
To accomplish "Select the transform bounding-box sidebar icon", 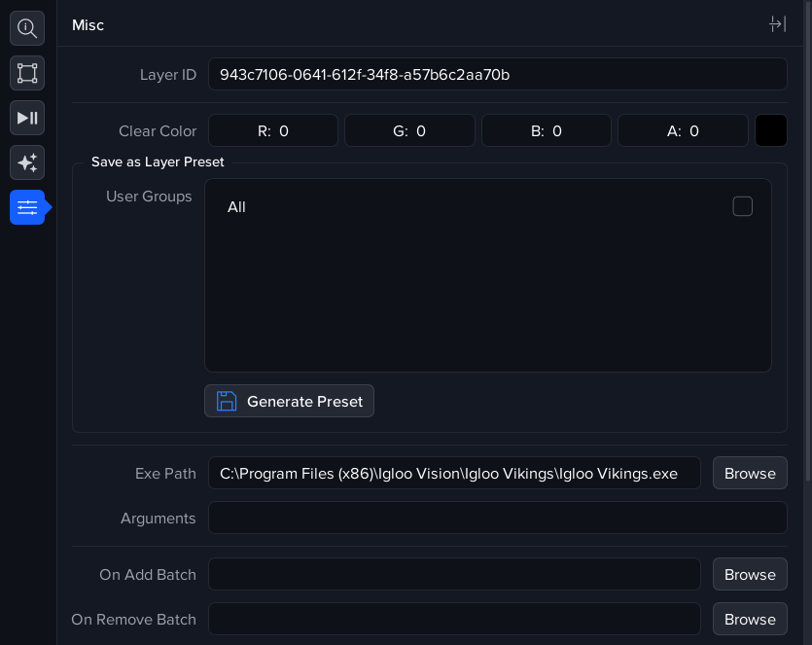I will tap(27, 73).
